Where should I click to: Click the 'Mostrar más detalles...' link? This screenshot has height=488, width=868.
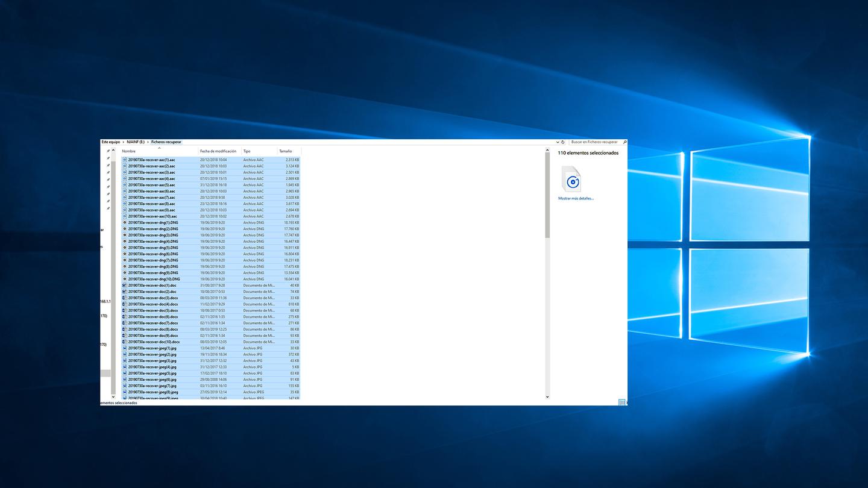pos(576,198)
